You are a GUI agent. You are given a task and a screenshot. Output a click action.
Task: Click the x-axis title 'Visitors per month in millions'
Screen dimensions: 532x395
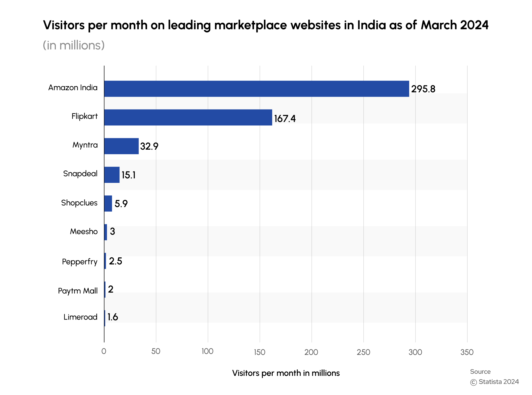286,373
